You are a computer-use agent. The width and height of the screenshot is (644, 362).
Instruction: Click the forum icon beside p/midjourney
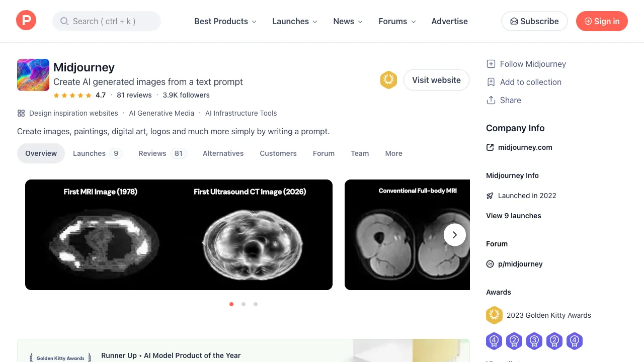point(490,264)
